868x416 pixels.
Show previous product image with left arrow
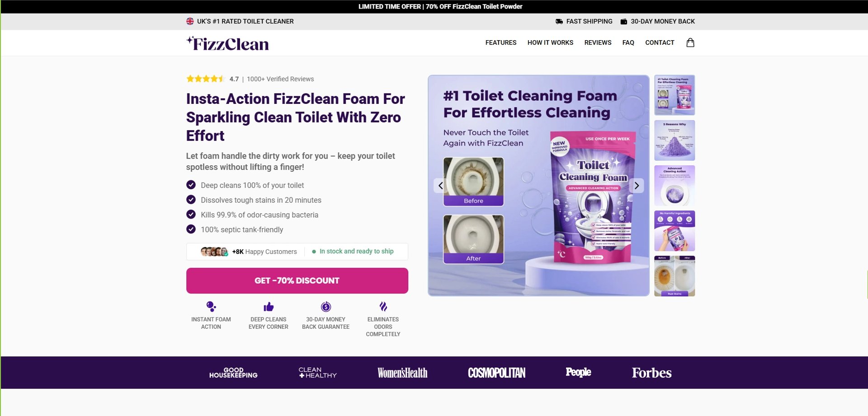point(441,186)
